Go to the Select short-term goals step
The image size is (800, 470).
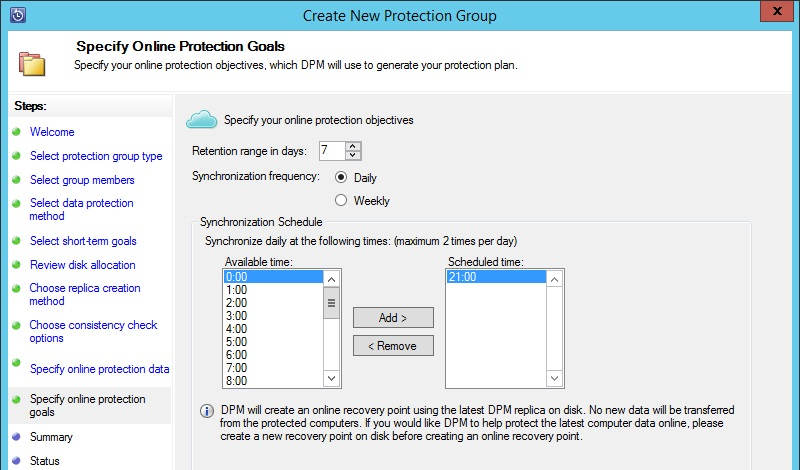click(83, 241)
